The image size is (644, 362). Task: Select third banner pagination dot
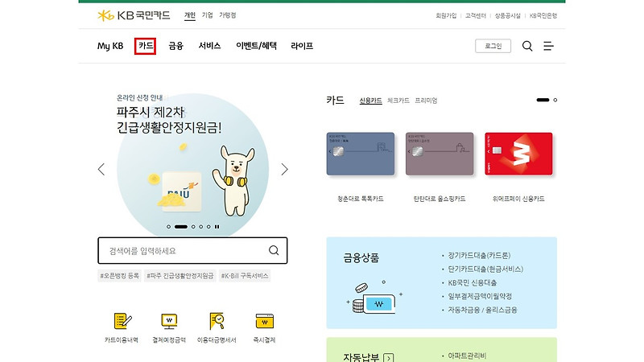click(193, 227)
